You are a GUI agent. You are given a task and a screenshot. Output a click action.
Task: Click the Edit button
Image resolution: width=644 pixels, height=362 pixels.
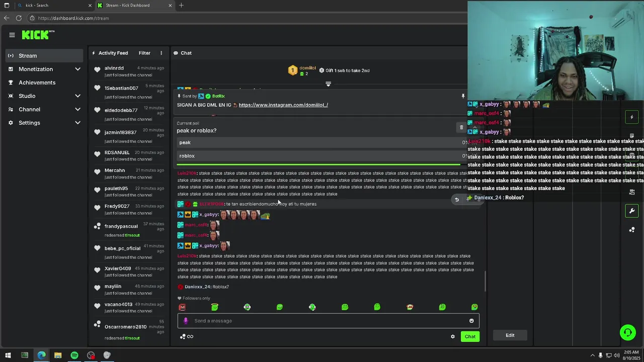510,335
